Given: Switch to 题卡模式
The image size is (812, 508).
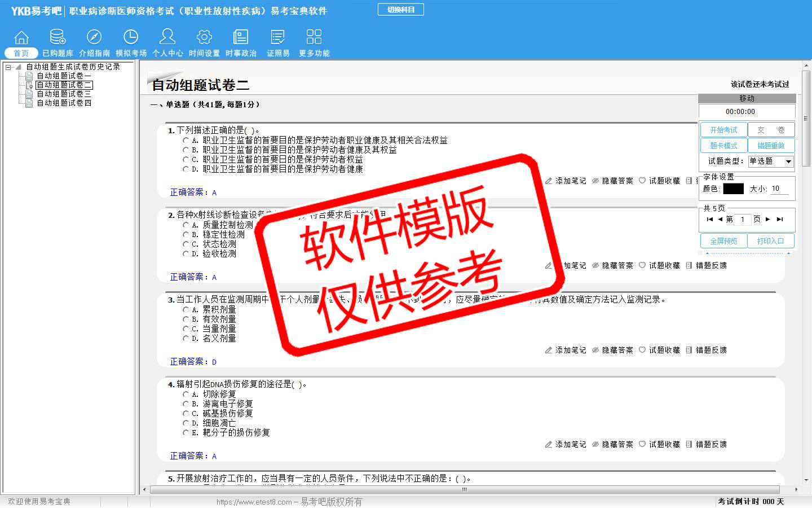Looking at the screenshot, I should click(723, 146).
